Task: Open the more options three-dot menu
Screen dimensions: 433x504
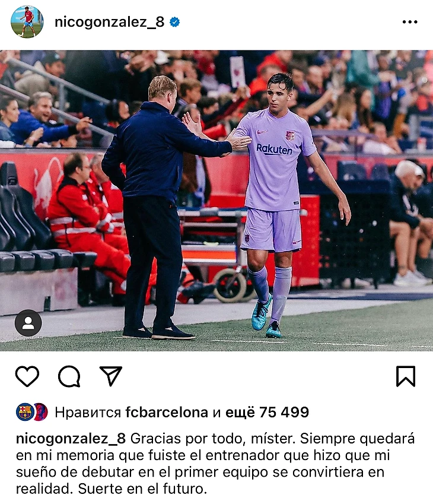Action: 410,22
